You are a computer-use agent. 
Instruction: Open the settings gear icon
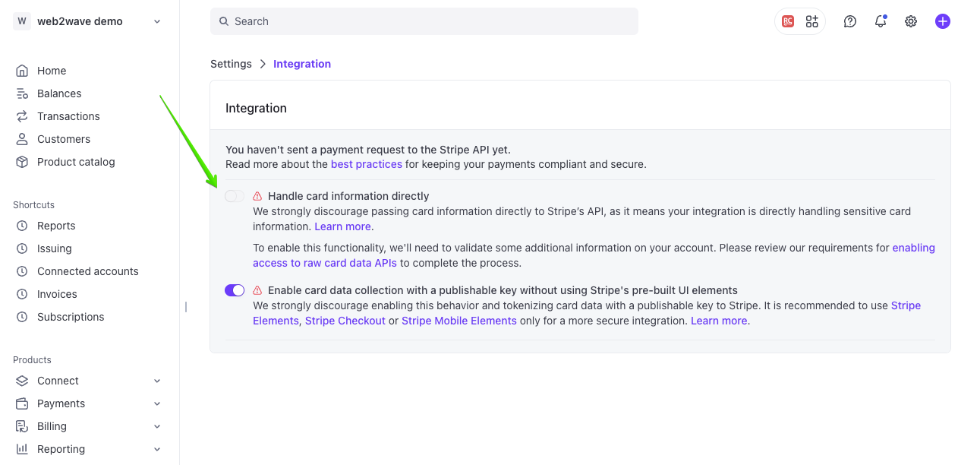[911, 21]
